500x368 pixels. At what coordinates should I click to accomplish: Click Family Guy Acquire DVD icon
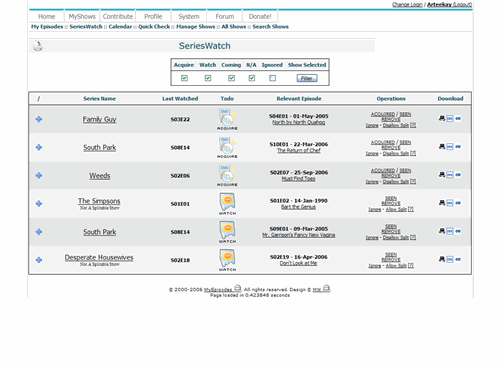pyautogui.click(x=227, y=119)
